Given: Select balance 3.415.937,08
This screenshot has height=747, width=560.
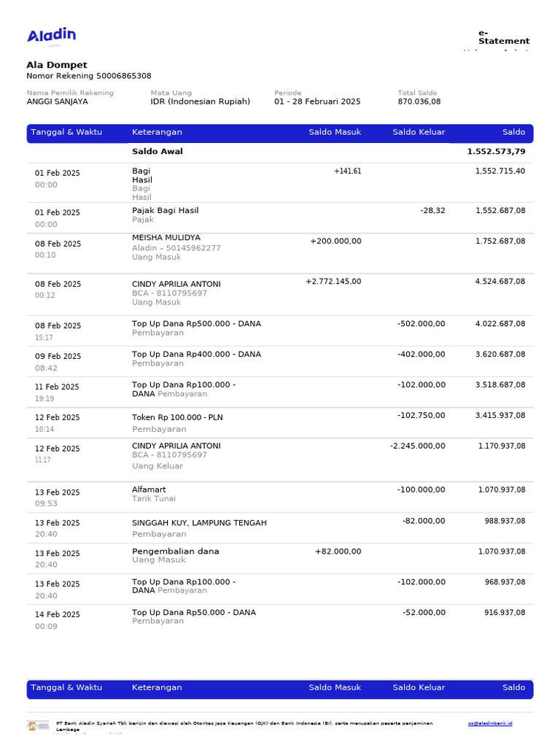Looking at the screenshot, I should pyautogui.click(x=500, y=415).
